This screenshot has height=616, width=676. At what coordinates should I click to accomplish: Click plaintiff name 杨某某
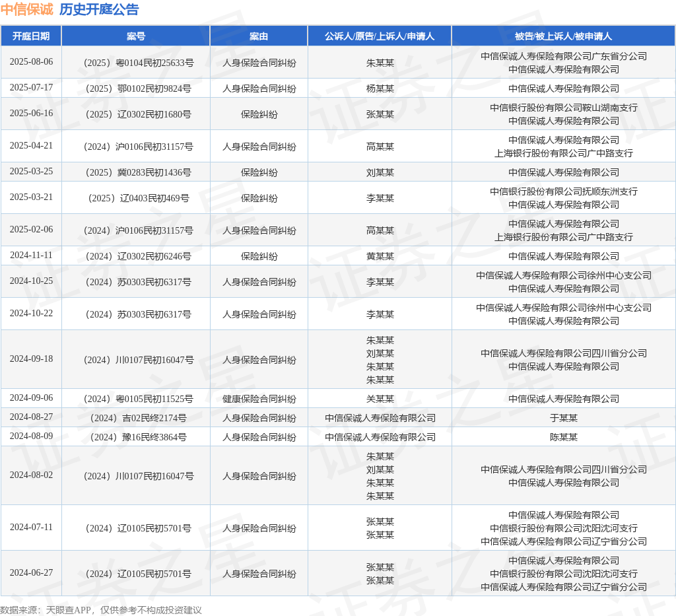click(380, 88)
